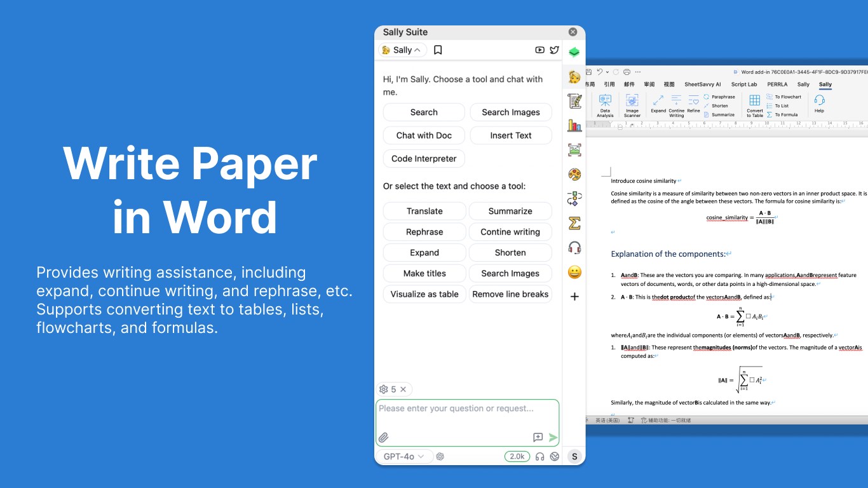
Task: Click the Contine writing button in the Sally panel
Action: point(510,232)
